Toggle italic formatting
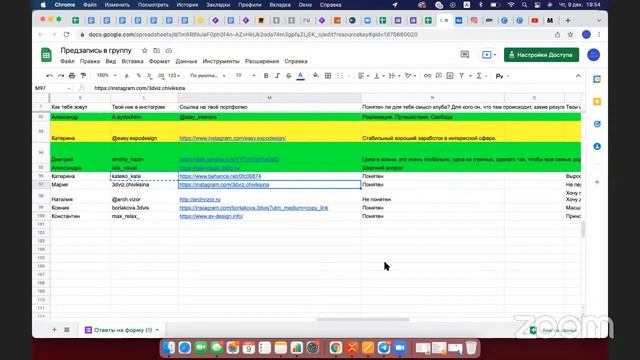Screen dimensions: 640x360 [x=277, y=76]
